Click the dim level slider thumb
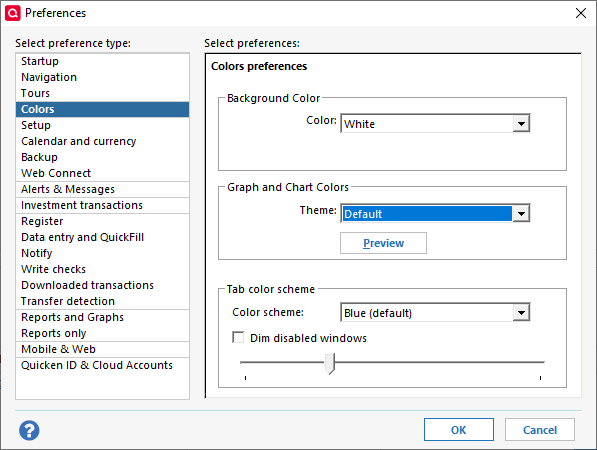This screenshot has width=597, height=450. [330, 364]
